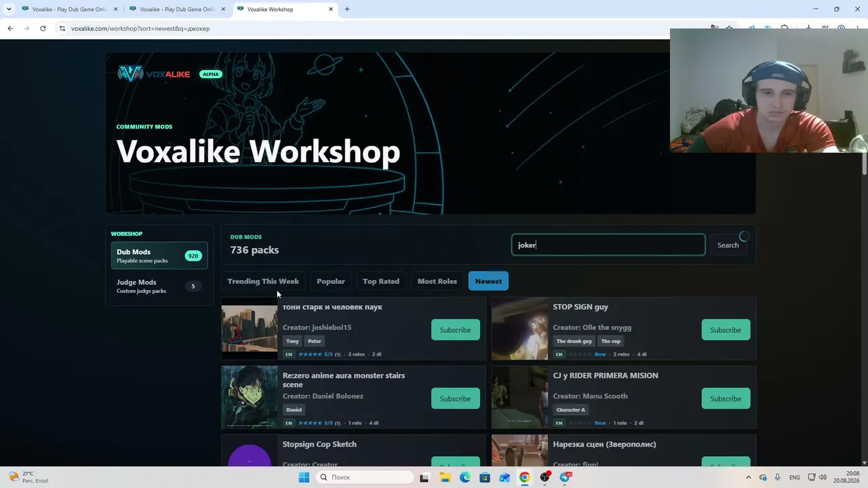Click the тони старк и человек паук title

[x=332, y=307]
